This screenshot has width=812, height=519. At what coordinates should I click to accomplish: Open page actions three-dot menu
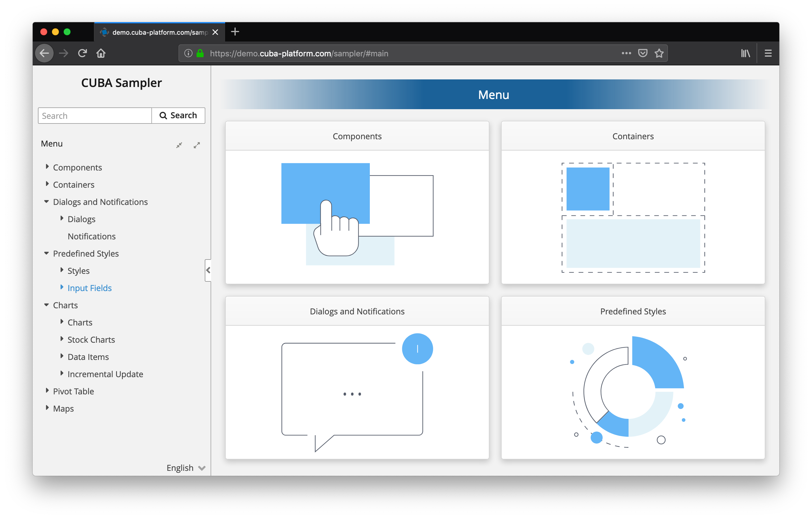pos(626,53)
